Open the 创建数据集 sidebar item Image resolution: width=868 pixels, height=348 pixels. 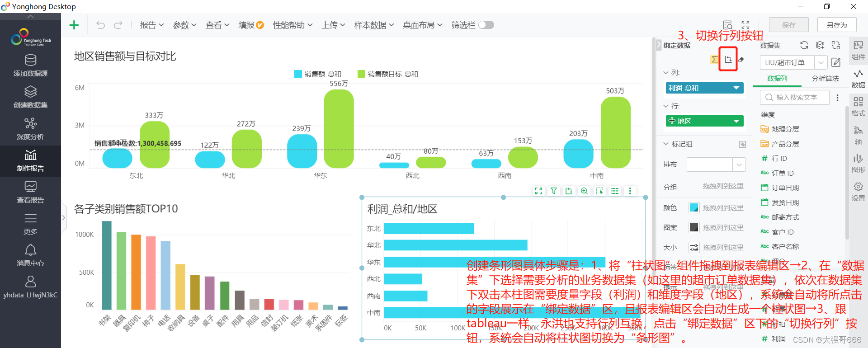[x=30, y=97]
